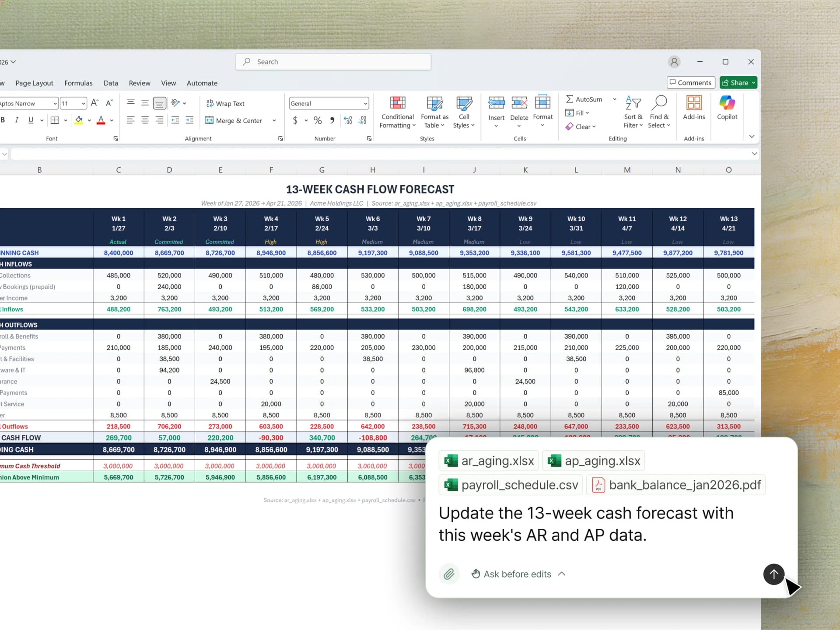Open the Comments pane
Screen dimensions: 840x630
[x=690, y=82]
